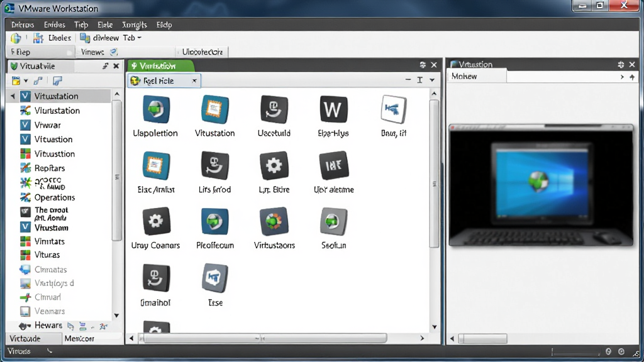Open the Omaihol icon
Image resolution: width=644 pixels, height=362 pixels.
tap(156, 278)
